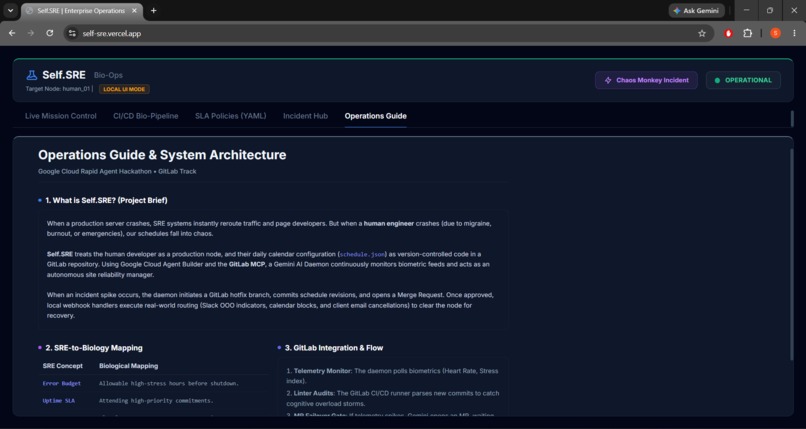The width and height of the screenshot is (806, 429).
Task: Reload the page with refresh icon
Action: click(x=50, y=33)
